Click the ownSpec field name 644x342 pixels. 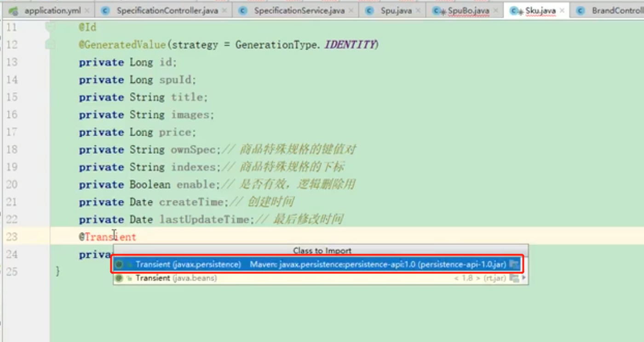(193, 150)
